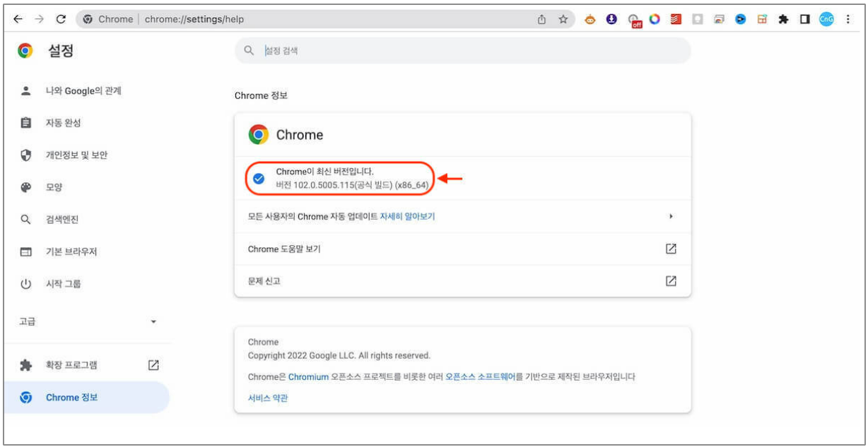Expand the Chrome 자동 업데이트 row arrow
Viewport: 868px width, 447px height.
671,216
